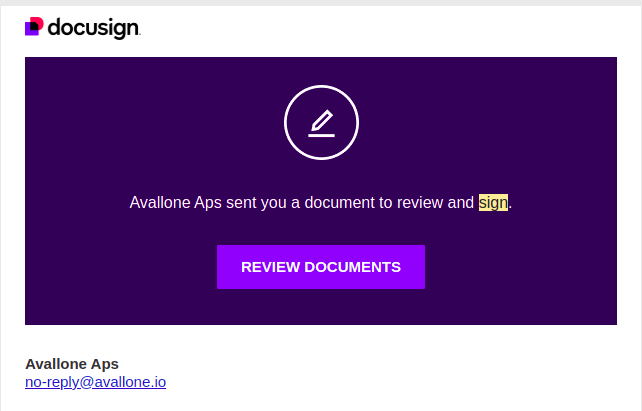Click the circled pen signature icon
642x411 pixels.
coord(321,122)
